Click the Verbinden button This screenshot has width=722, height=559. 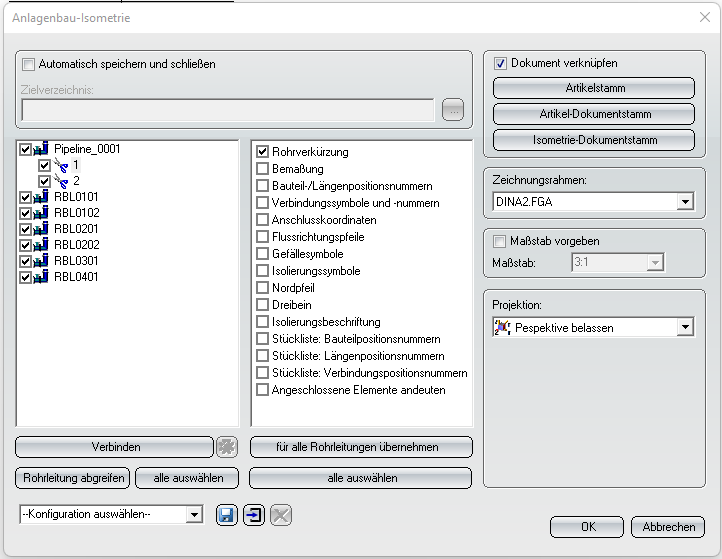115,447
